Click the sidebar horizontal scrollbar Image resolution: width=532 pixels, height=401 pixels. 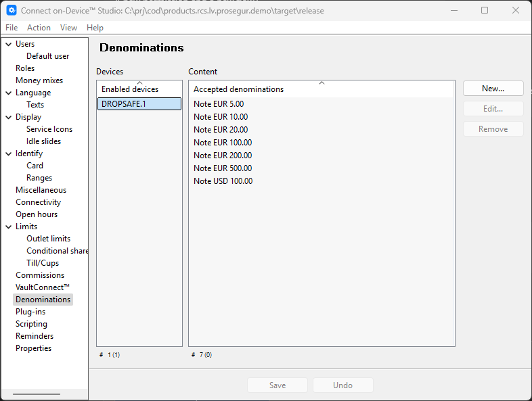[37, 394]
